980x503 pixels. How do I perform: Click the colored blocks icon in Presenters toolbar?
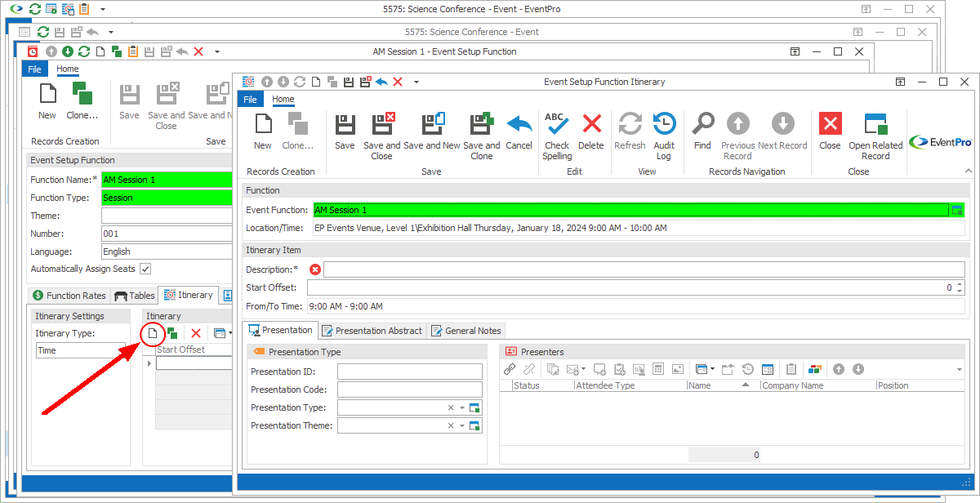pyautogui.click(x=814, y=369)
